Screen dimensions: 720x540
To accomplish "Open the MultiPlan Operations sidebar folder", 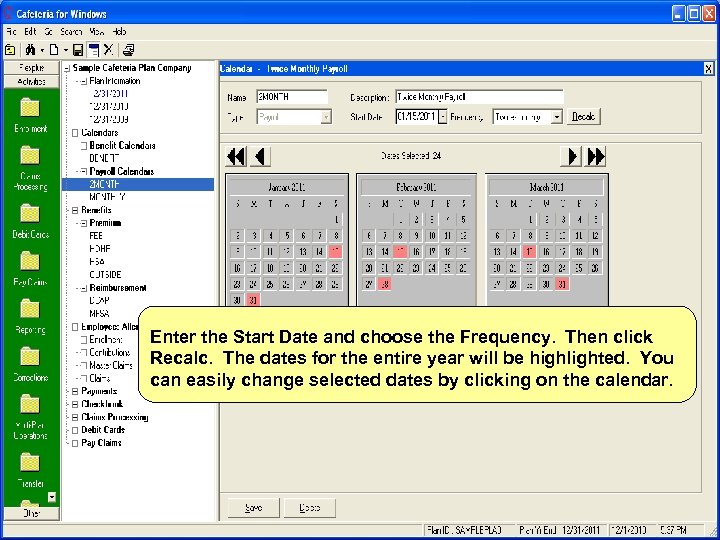I will click(30, 404).
